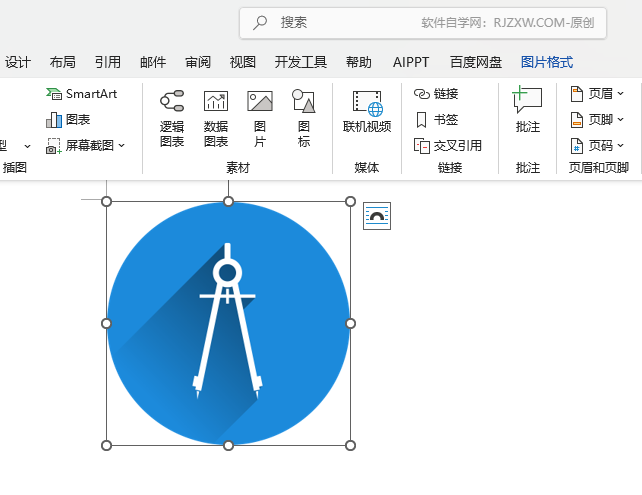Viewport: 642px width, 495px height.
Task: Switch to the 视图 tab
Action: [x=243, y=62]
